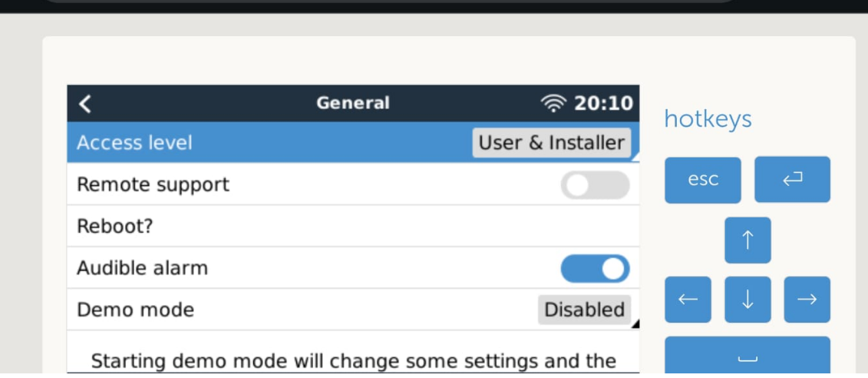Image resolution: width=868 pixels, height=378 pixels.
Task: Go back using the header chevron
Action: pyautogui.click(x=85, y=104)
